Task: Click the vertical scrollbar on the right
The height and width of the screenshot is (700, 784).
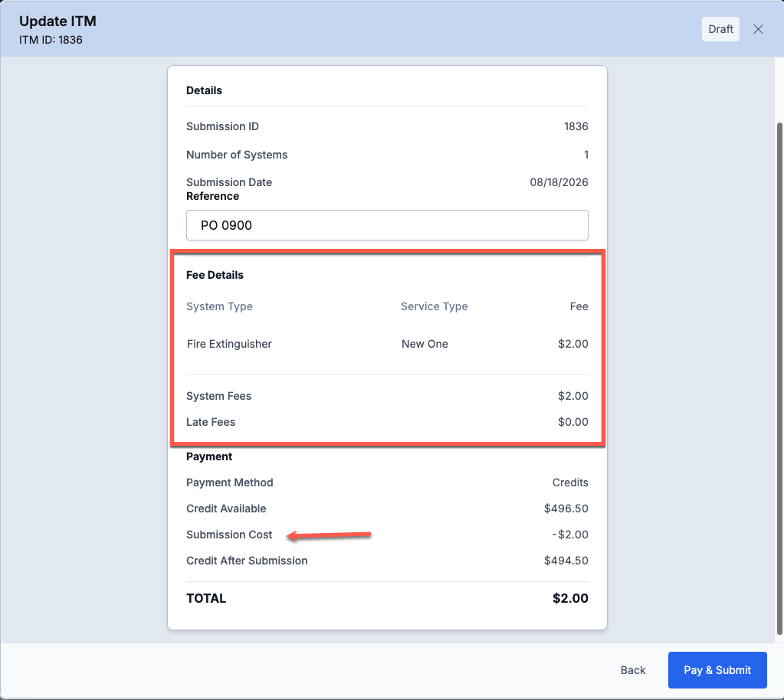Action: coord(779,379)
